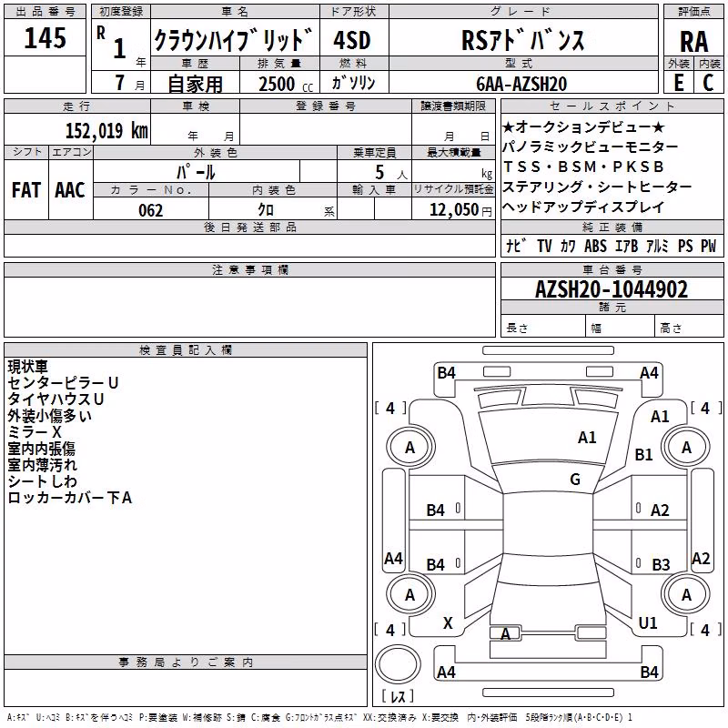
Task: Click the rear-right wheel A marker
Action: pyautogui.click(x=686, y=595)
